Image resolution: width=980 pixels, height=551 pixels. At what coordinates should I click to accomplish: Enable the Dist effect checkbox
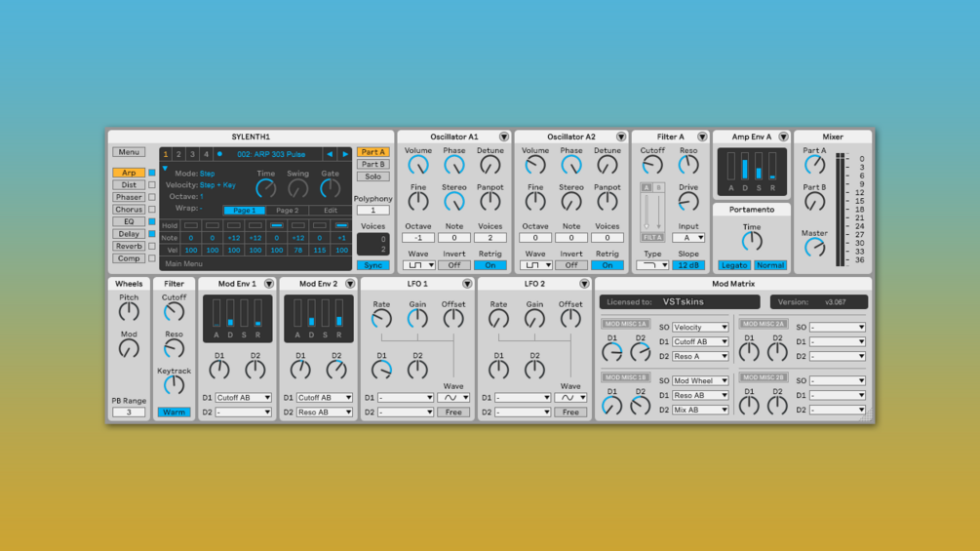tap(152, 185)
